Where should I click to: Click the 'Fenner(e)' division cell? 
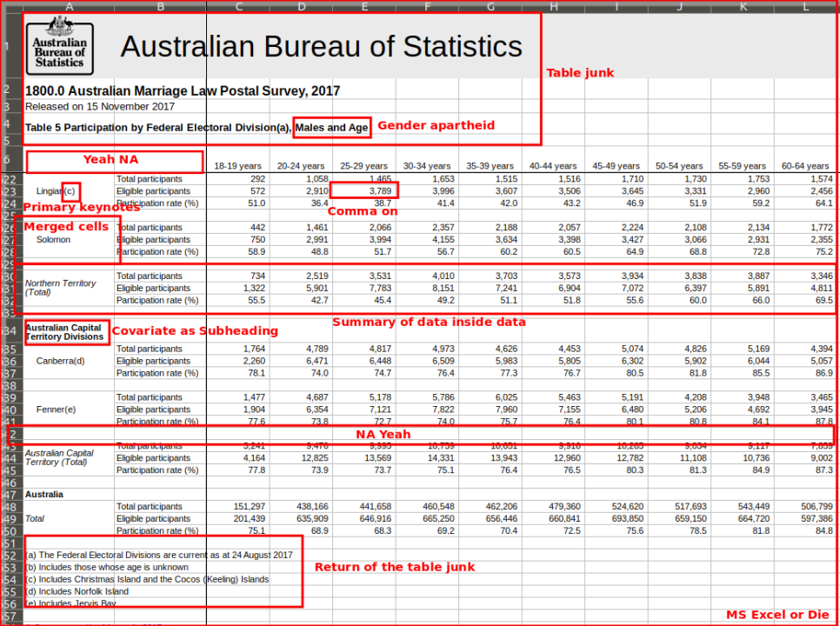point(56,410)
